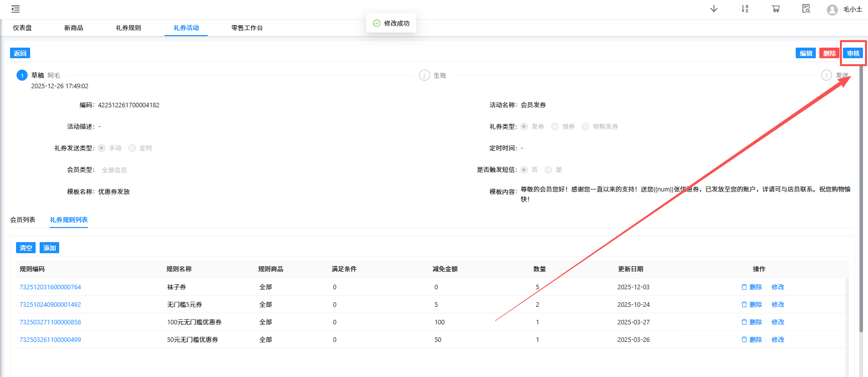Click the 规则名称 column header
Image resolution: width=868 pixels, height=377 pixels.
click(x=179, y=269)
